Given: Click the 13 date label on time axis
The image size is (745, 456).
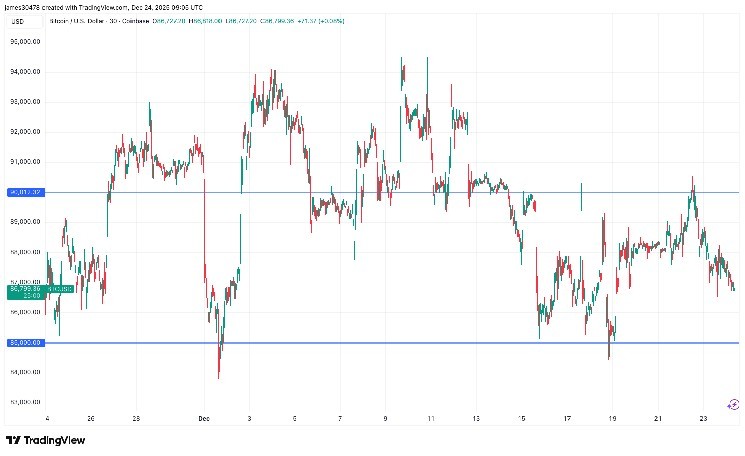Looking at the screenshot, I should pyautogui.click(x=476, y=418).
